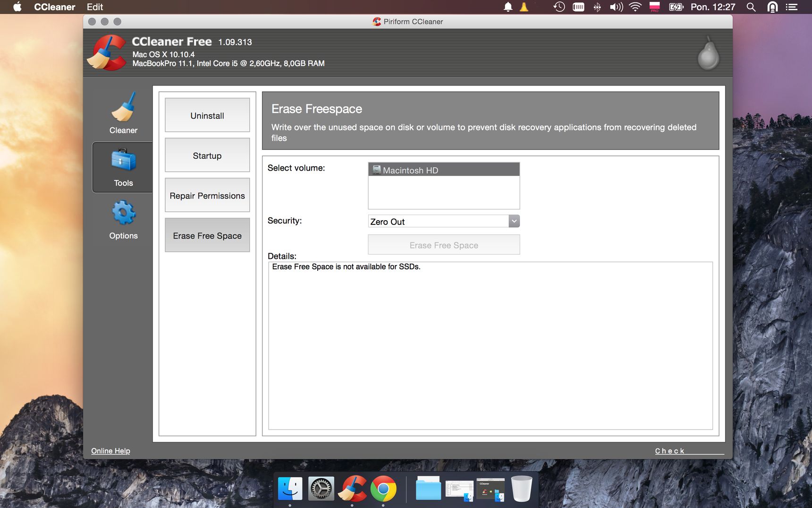The width and height of the screenshot is (812, 508).
Task: Click the version number 1.09.313
Action: point(235,42)
